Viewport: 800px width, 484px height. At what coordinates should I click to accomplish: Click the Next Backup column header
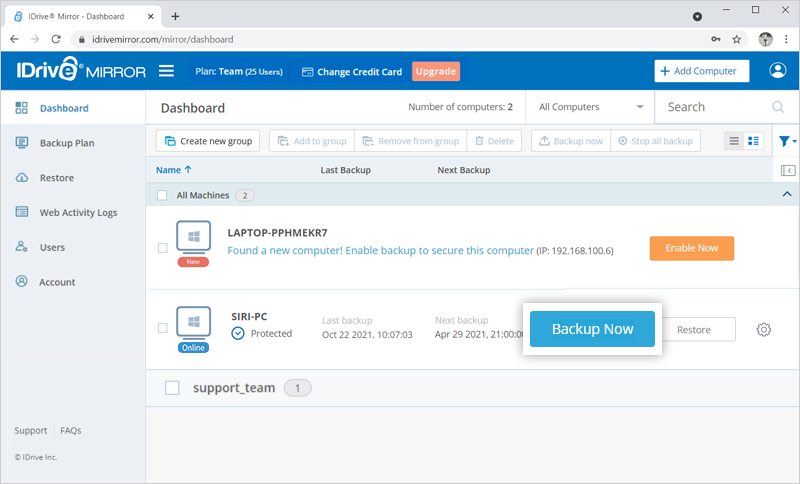pyautogui.click(x=464, y=170)
